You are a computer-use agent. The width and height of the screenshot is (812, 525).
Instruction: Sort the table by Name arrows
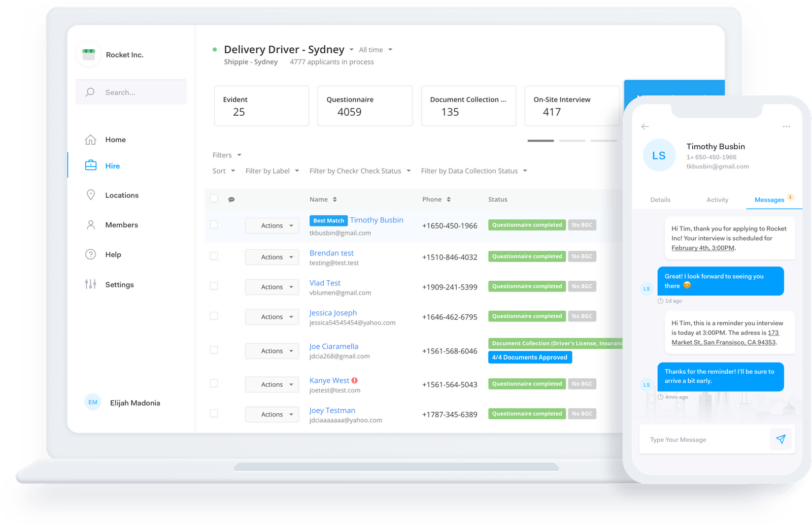(335, 200)
